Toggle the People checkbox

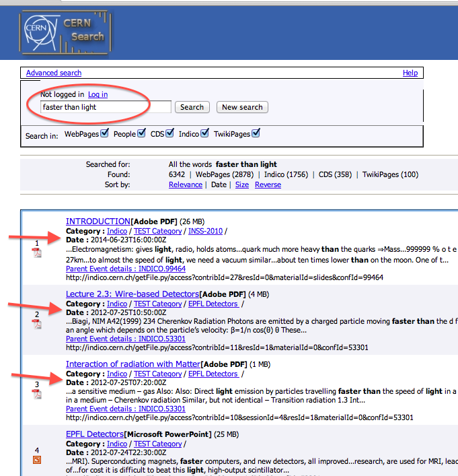point(141,133)
